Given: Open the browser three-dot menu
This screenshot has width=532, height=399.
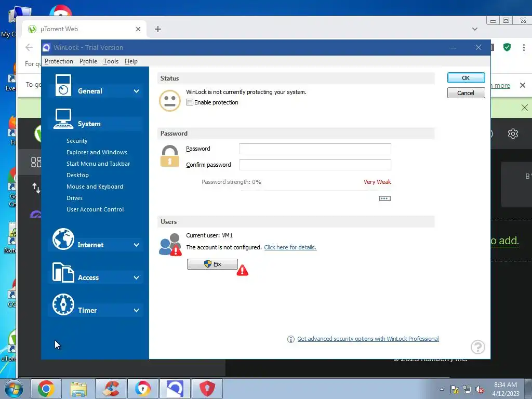Looking at the screenshot, I should coord(524,47).
